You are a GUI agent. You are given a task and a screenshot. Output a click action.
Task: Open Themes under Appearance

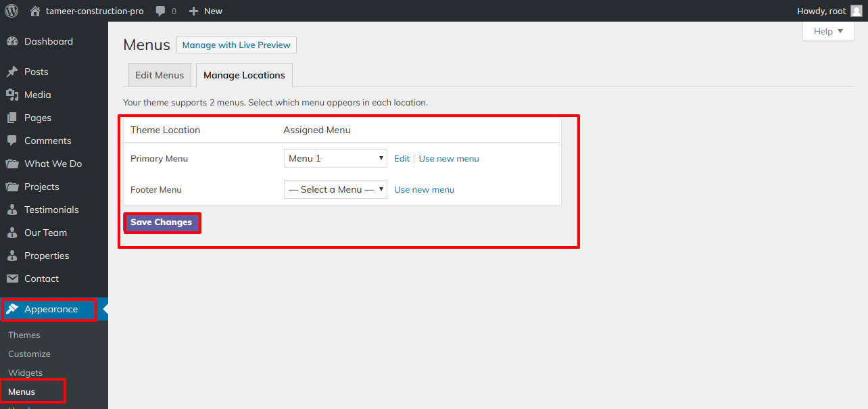point(24,335)
